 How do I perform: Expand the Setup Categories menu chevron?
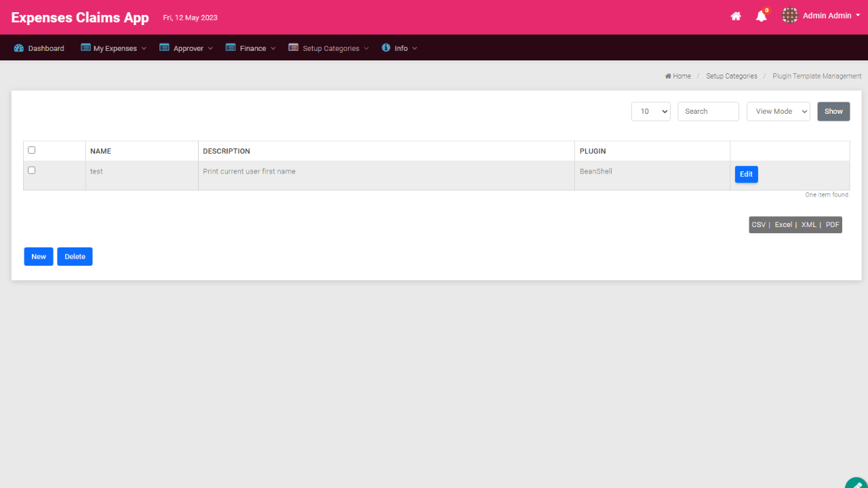[366, 49]
